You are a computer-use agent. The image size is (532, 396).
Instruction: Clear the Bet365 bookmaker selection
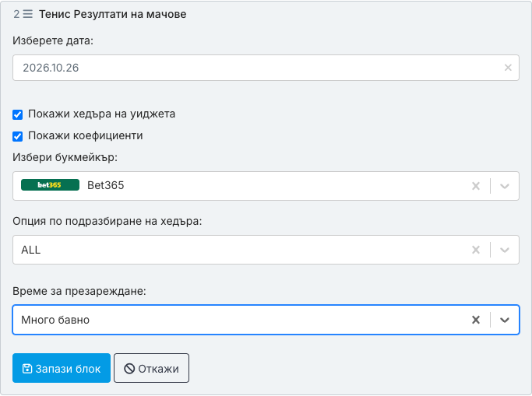click(476, 186)
